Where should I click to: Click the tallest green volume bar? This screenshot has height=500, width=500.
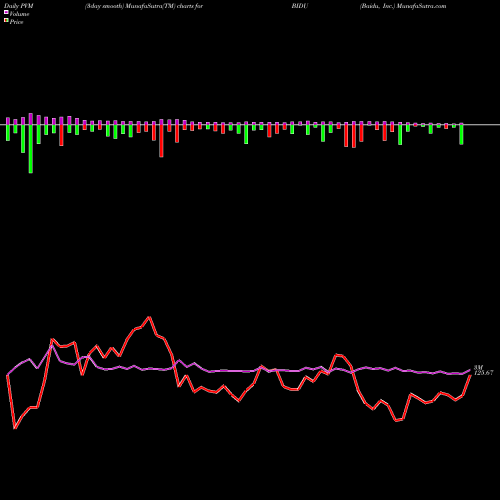[31, 149]
